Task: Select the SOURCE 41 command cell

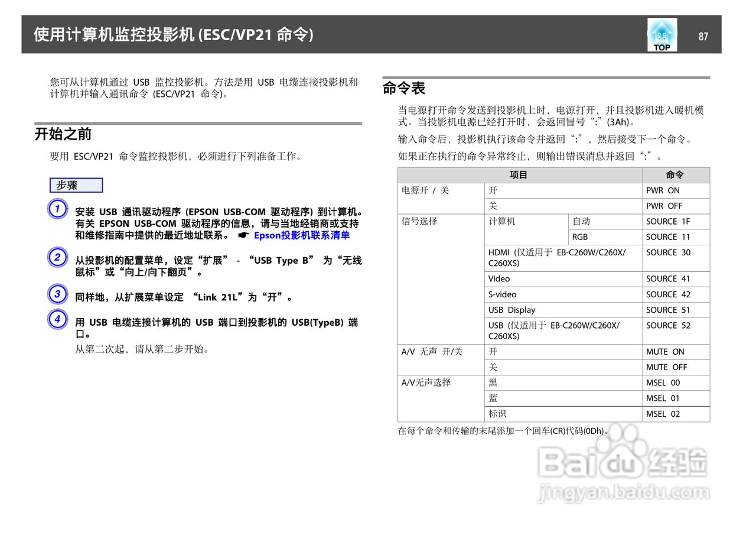Action: pyautogui.click(x=676, y=278)
